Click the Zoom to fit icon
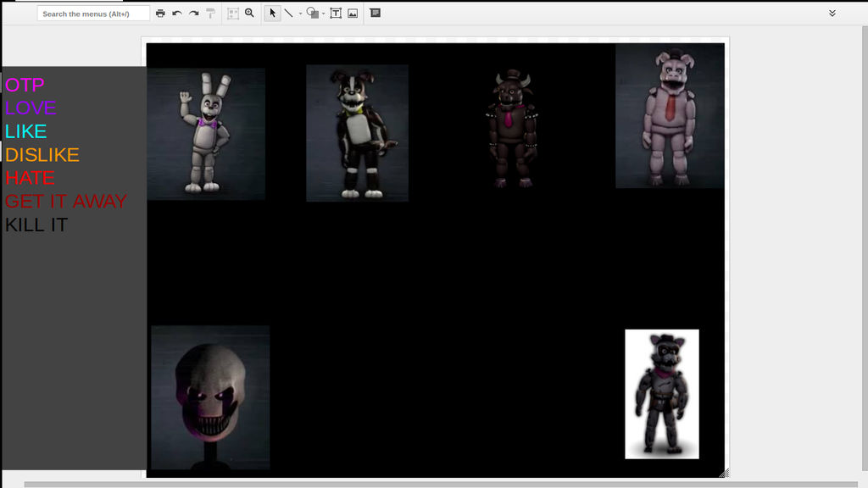The width and height of the screenshot is (868, 488). (x=233, y=14)
